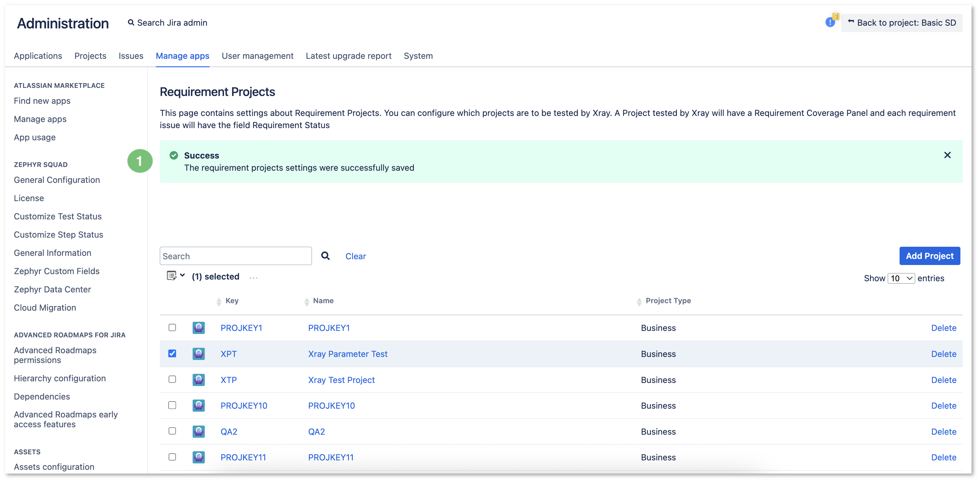Click the PROJKEY11 project avatar icon
Image resolution: width=980 pixels, height=482 pixels.
(x=199, y=457)
